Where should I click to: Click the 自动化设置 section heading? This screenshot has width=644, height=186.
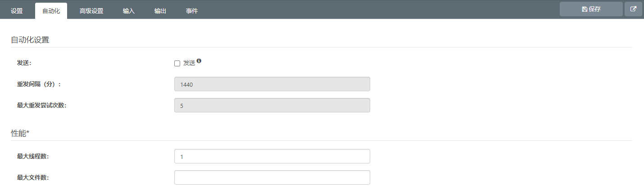(x=30, y=40)
